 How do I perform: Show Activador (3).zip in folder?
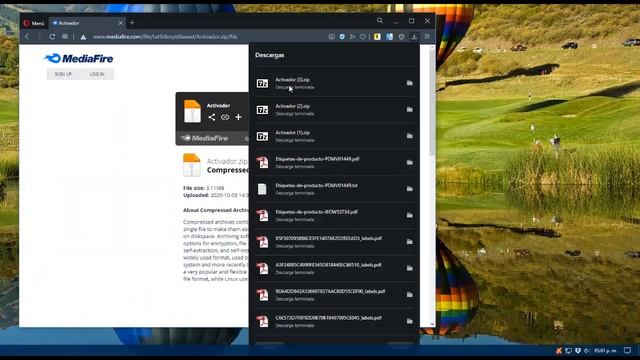click(409, 83)
